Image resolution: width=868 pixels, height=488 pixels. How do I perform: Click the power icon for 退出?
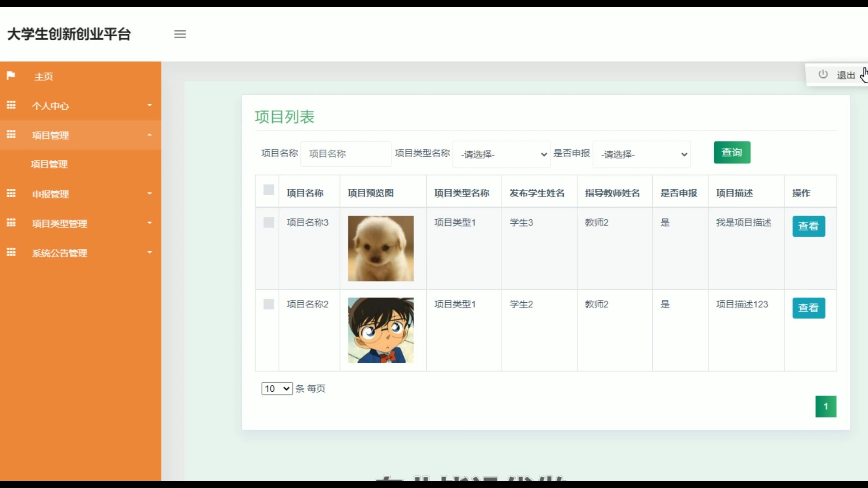(823, 75)
